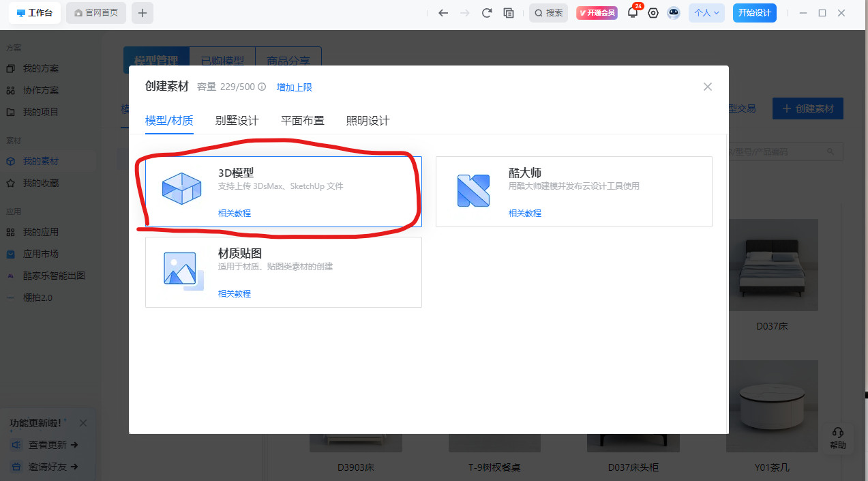Click the 材质贴图 card title
This screenshot has width=868, height=481.
point(240,253)
